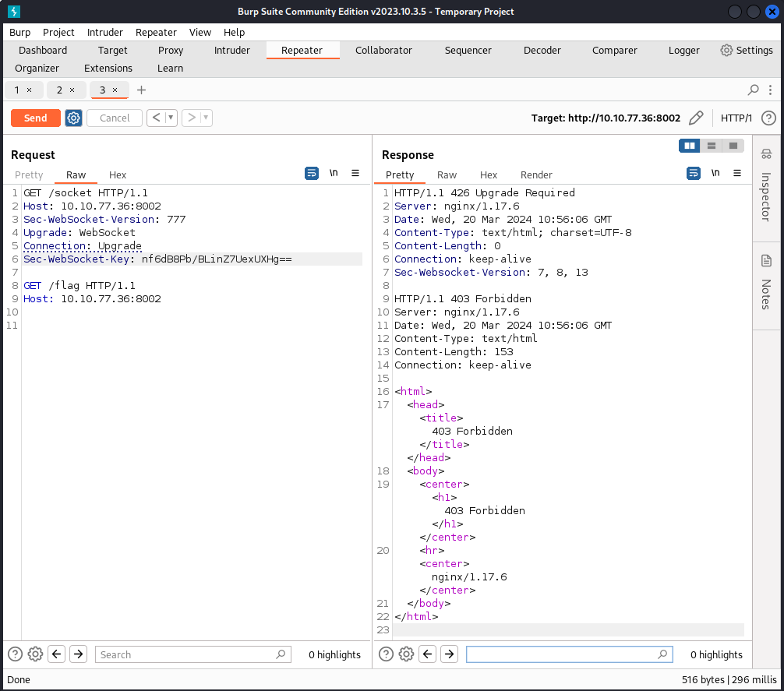Open HTTP/1 protocol selector

(x=736, y=118)
